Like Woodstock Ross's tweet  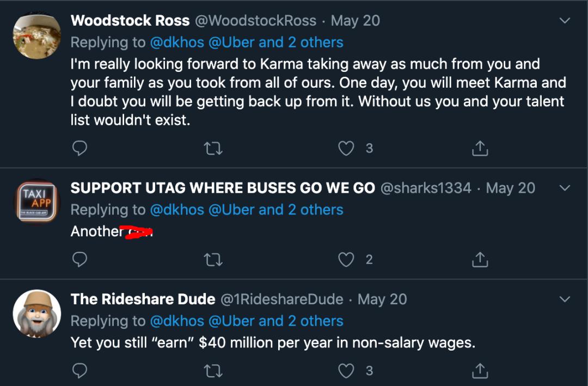(x=346, y=148)
